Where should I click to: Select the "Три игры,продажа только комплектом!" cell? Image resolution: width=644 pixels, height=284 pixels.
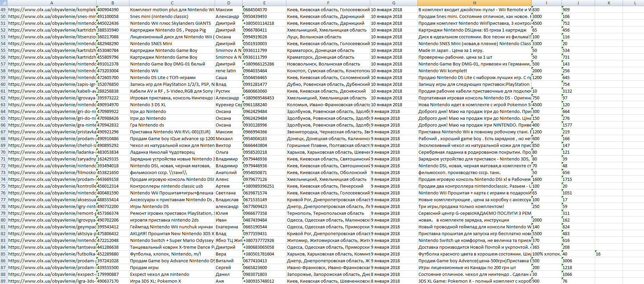click(475, 206)
